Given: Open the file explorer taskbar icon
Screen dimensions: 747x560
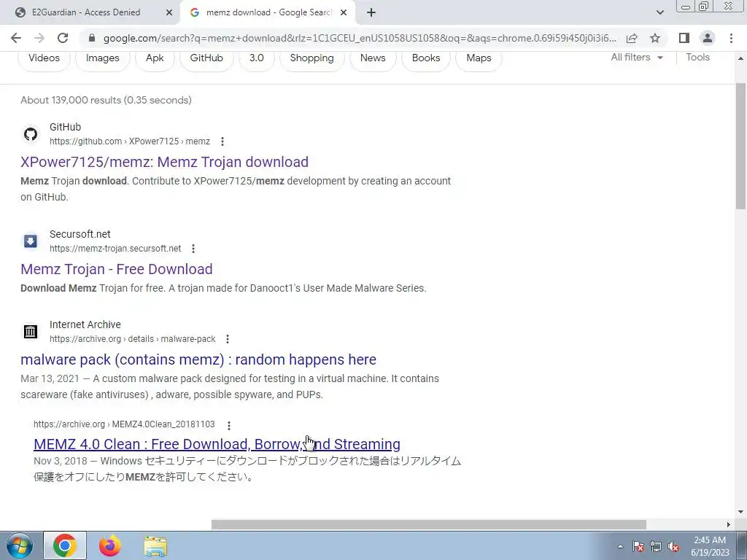Looking at the screenshot, I should 155,546.
